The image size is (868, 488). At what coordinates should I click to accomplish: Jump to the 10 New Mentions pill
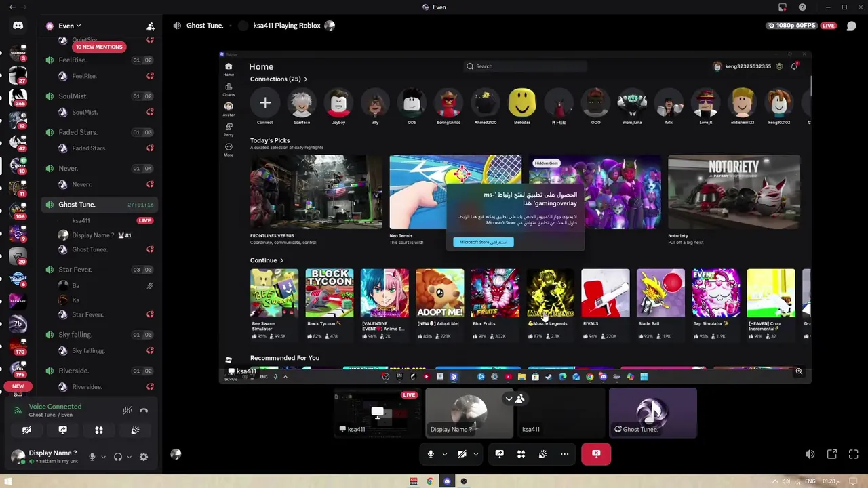[99, 47]
